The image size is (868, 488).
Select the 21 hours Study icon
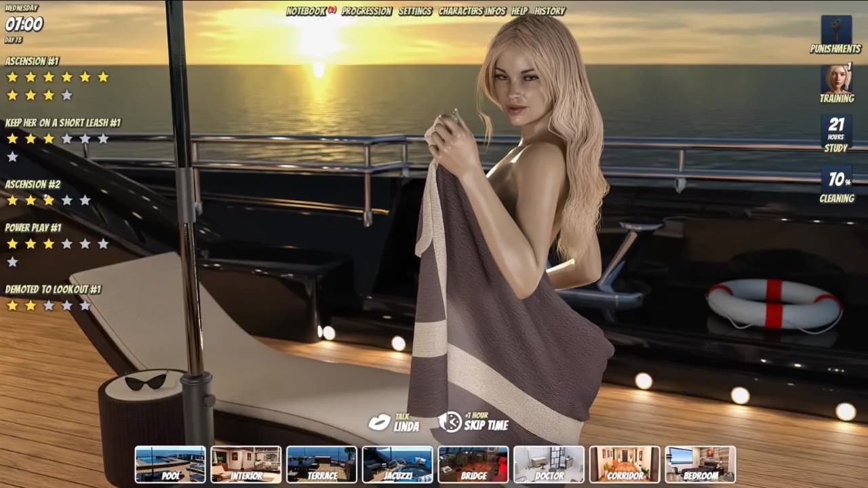coord(836,129)
